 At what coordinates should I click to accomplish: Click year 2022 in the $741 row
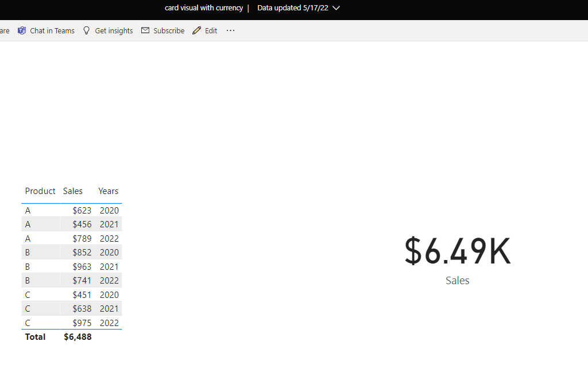click(x=109, y=281)
